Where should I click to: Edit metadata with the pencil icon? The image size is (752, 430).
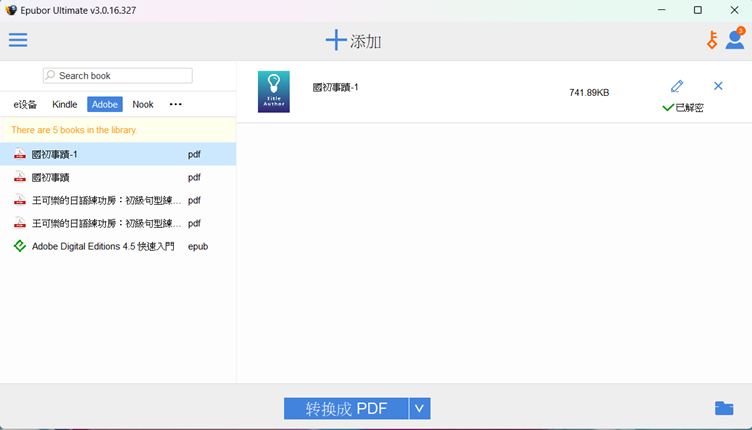[677, 86]
